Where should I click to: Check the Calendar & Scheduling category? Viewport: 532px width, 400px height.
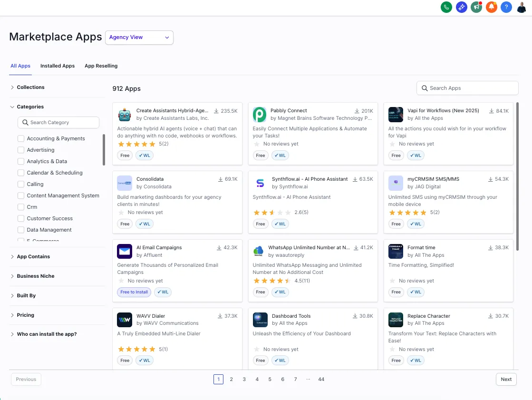pyautogui.click(x=21, y=173)
